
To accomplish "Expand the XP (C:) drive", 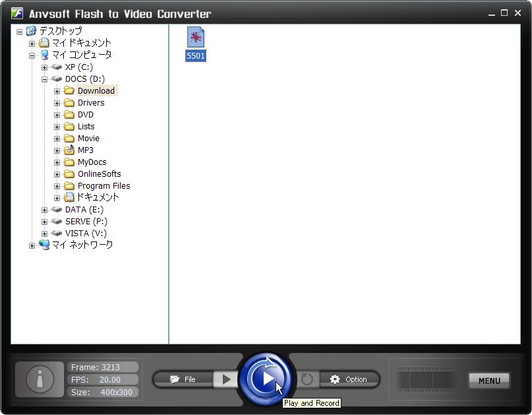I will [44, 67].
